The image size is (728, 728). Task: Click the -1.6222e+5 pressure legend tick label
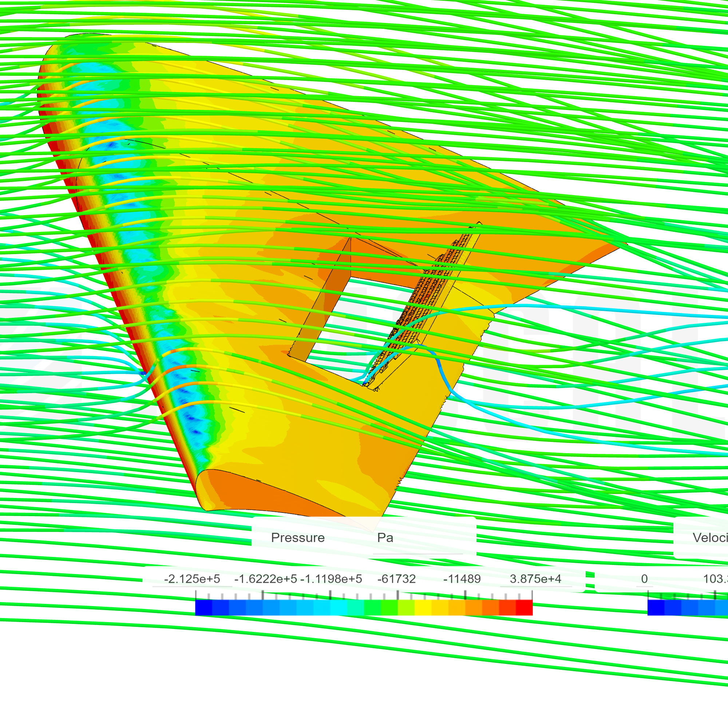coord(265,579)
